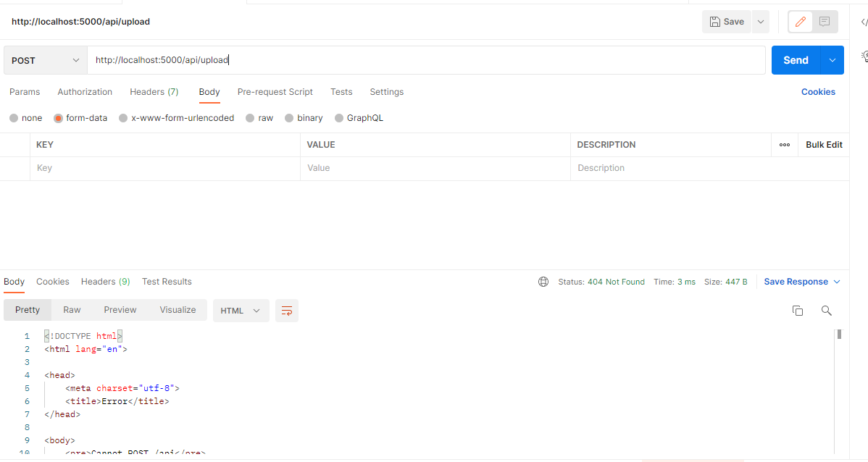Copy response with the copy icon

(798, 311)
